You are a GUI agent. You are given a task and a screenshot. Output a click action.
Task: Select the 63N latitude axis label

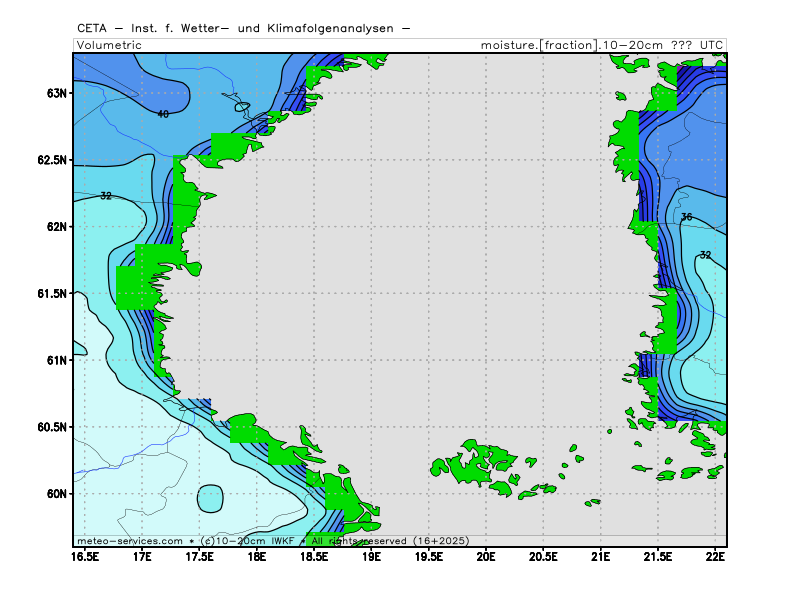[55, 93]
